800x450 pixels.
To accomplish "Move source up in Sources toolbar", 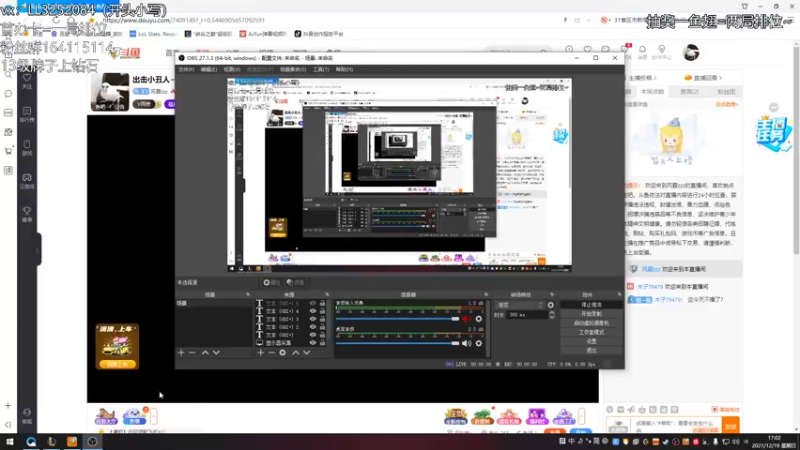I will pos(295,353).
